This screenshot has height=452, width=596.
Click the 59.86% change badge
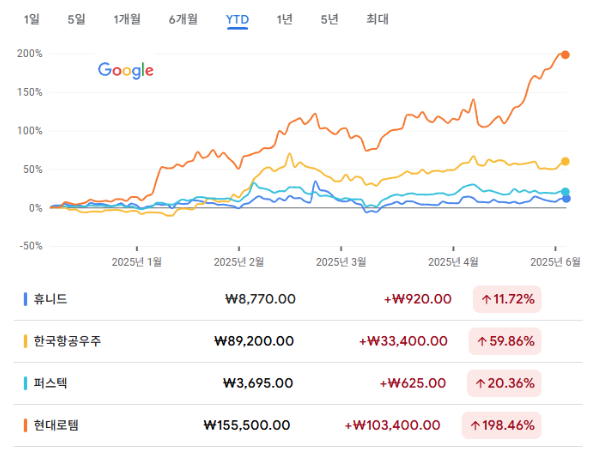505,341
